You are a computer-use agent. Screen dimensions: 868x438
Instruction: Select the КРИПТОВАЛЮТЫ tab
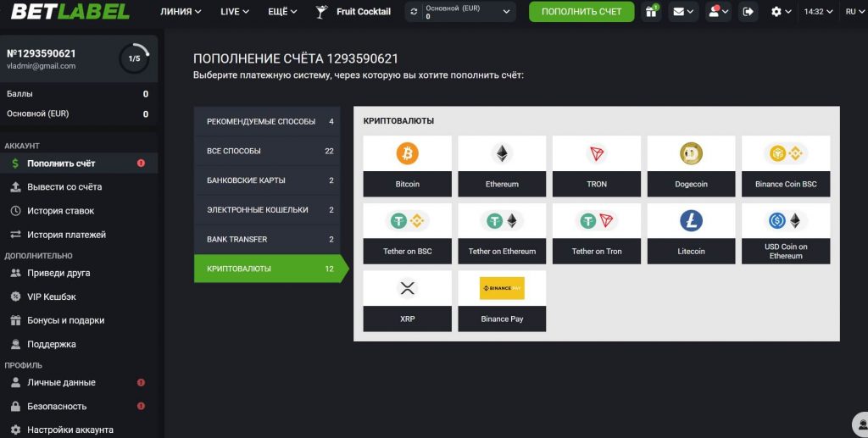271,269
